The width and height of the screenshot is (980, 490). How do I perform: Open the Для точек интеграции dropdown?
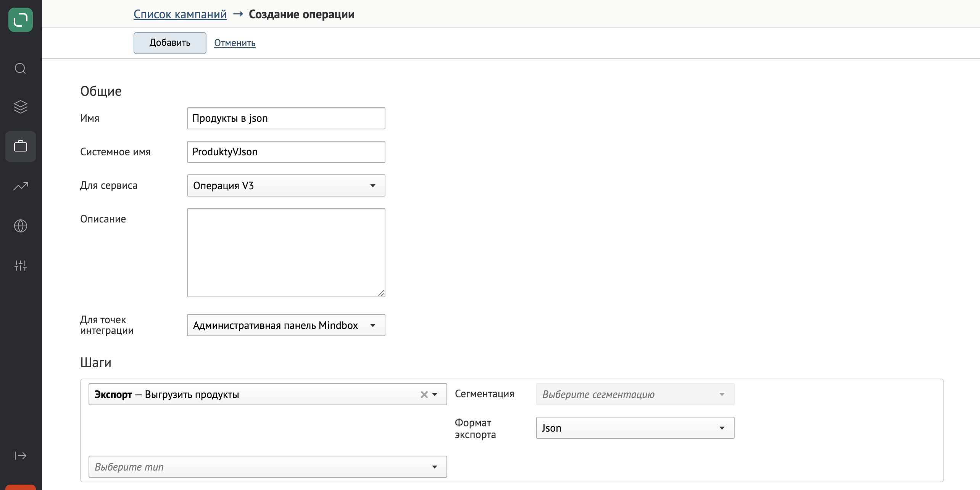click(286, 325)
